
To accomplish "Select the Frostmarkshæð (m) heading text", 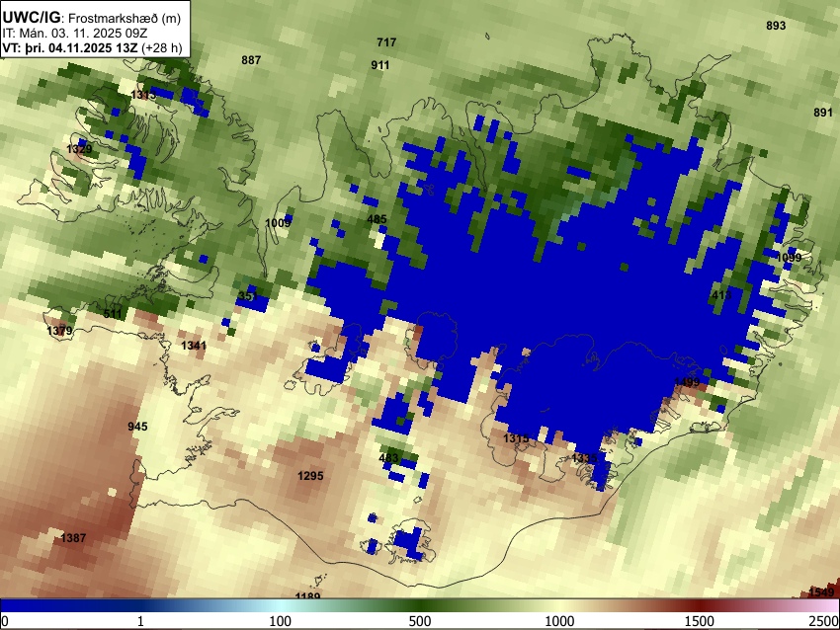I will pyautogui.click(x=125, y=18).
